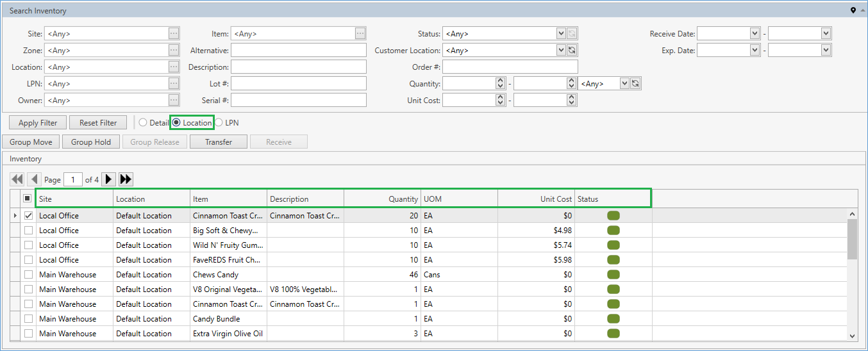This screenshot has width=868, height=351.
Task: Click the pin icon in Search Inventory header
Action: point(853,10)
